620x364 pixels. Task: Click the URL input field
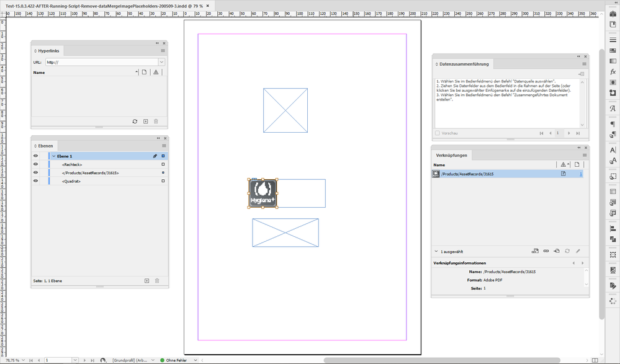coord(102,62)
